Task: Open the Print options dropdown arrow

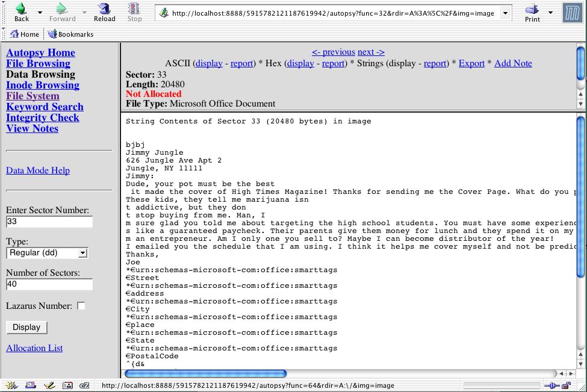Action: [550, 12]
